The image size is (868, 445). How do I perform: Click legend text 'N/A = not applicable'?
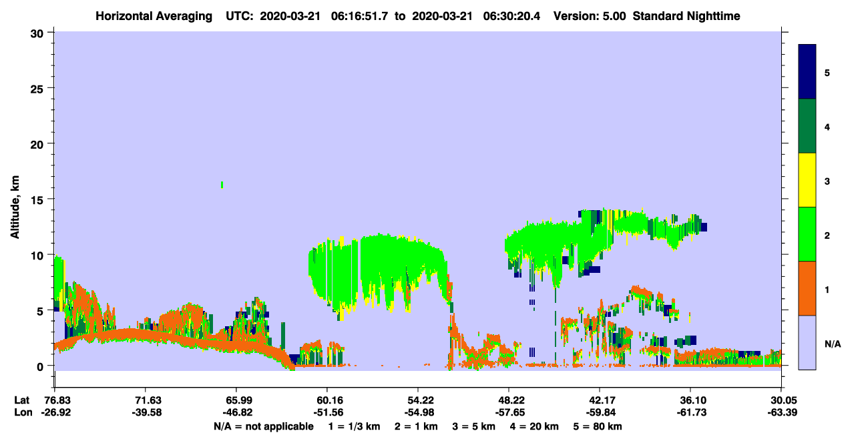pyautogui.click(x=264, y=426)
